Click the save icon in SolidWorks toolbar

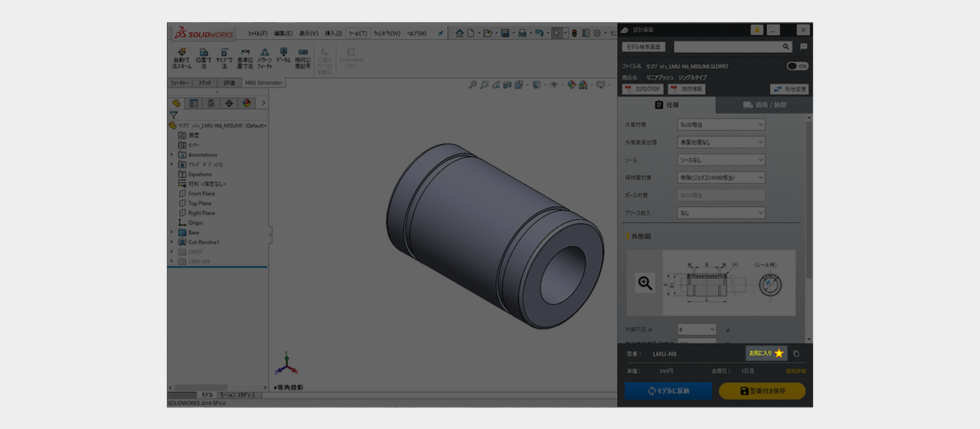505,33
